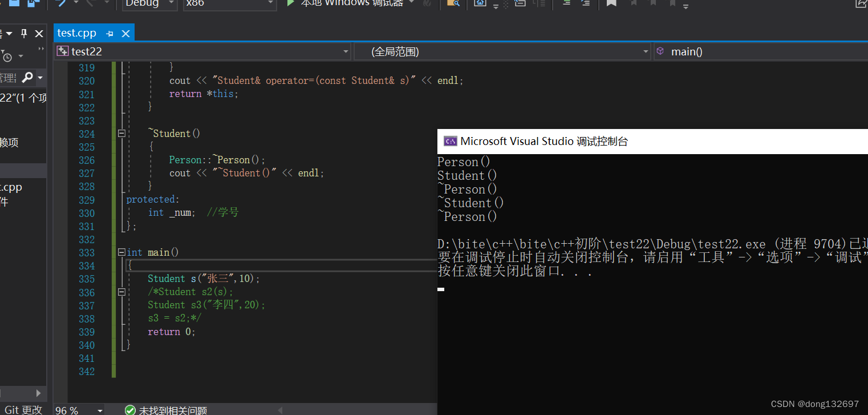
Task: Open the side panel window position dropdown arrow
Action: [x=9, y=34]
